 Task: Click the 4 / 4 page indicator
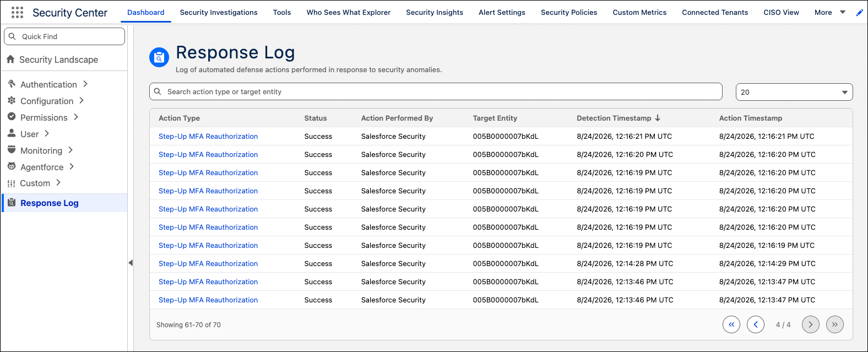click(783, 324)
